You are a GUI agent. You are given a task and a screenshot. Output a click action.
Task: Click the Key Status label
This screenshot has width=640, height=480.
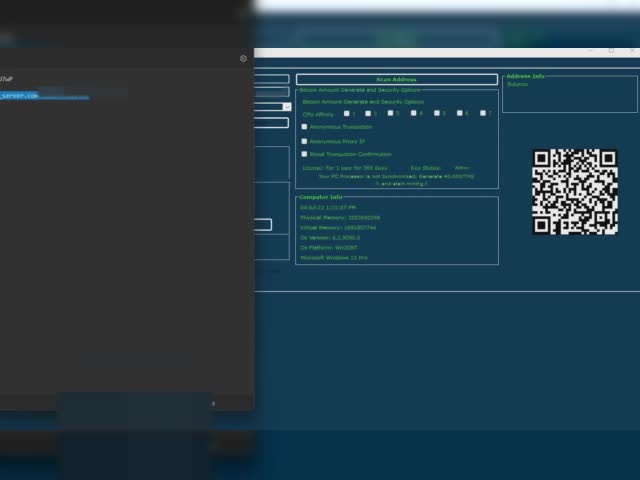pyautogui.click(x=426, y=168)
